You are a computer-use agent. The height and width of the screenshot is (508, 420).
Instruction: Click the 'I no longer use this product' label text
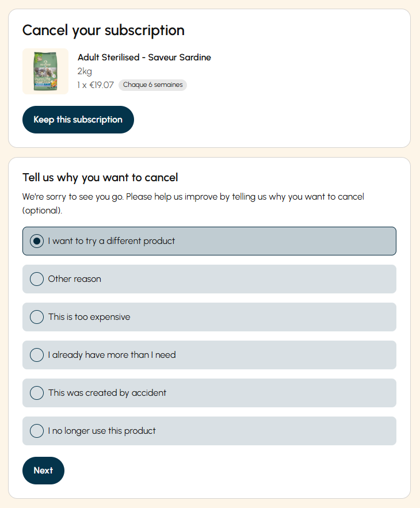coord(102,430)
